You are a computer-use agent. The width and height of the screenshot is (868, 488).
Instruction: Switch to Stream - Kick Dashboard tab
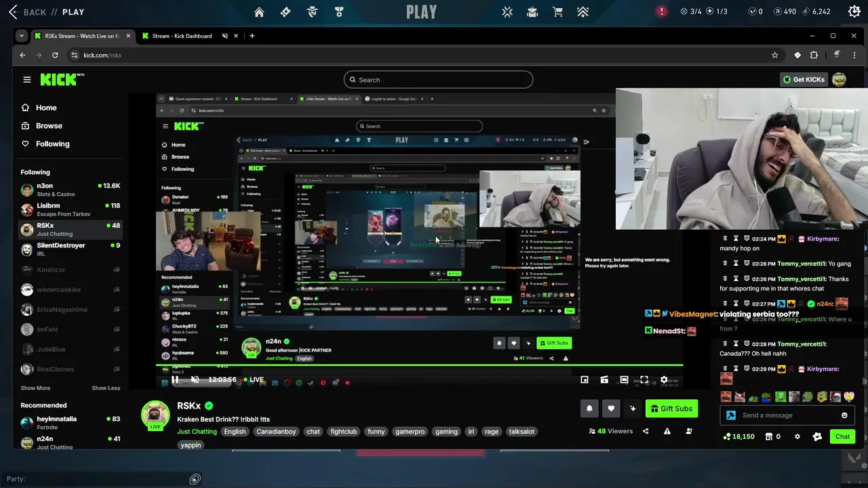pyautogui.click(x=182, y=36)
